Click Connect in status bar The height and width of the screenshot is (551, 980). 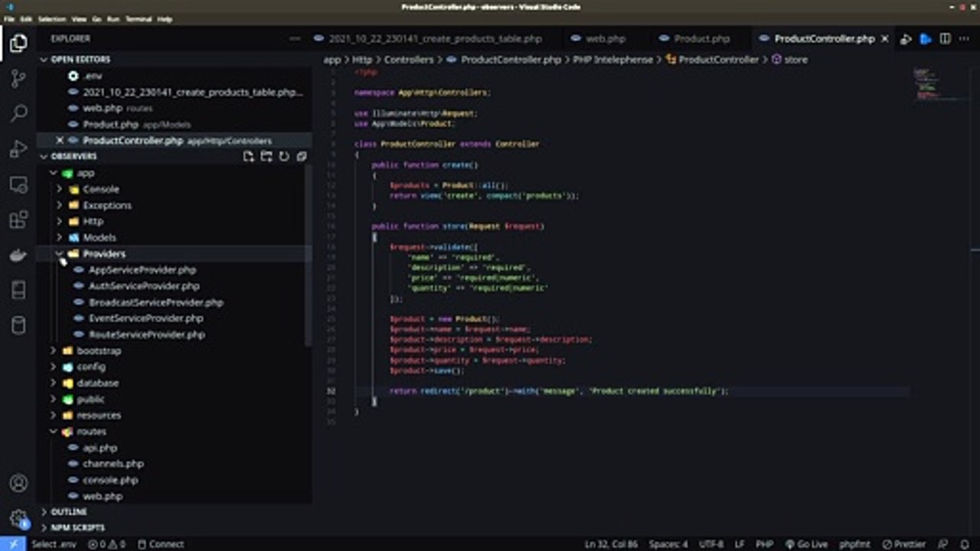pyautogui.click(x=160, y=544)
